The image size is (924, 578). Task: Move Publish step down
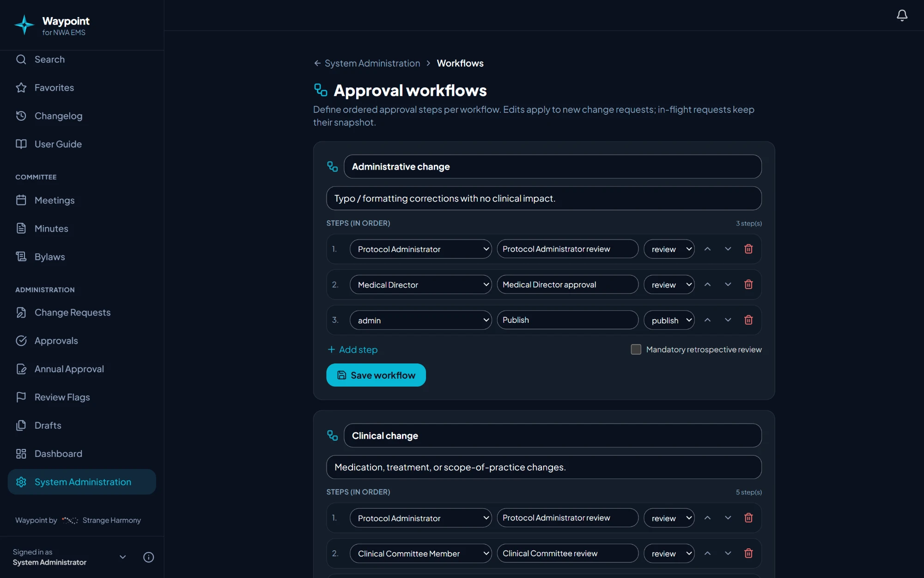coord(728,320)
